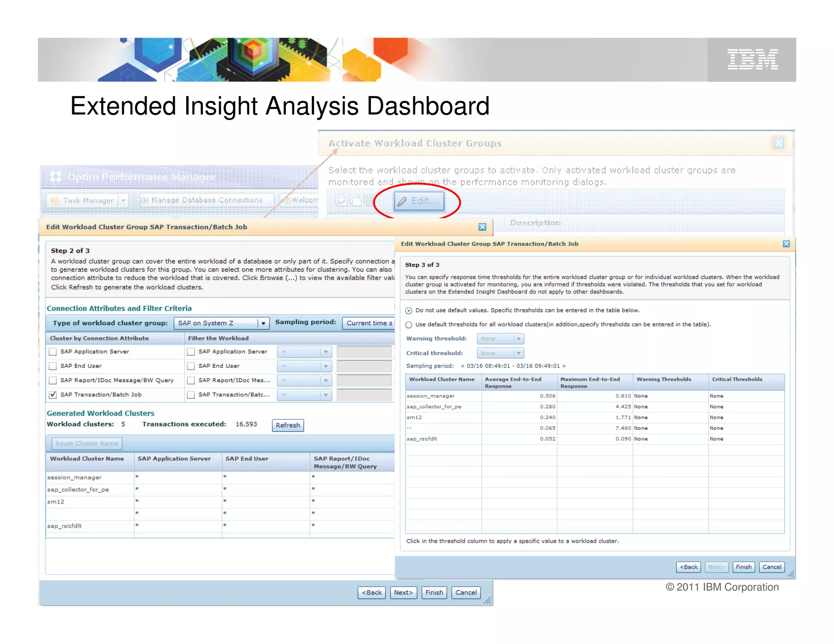Viewport: 834px width, 644px height.
Task: Click the Maximum End-to-End Response column header
Action: click(x=595, y=382)
